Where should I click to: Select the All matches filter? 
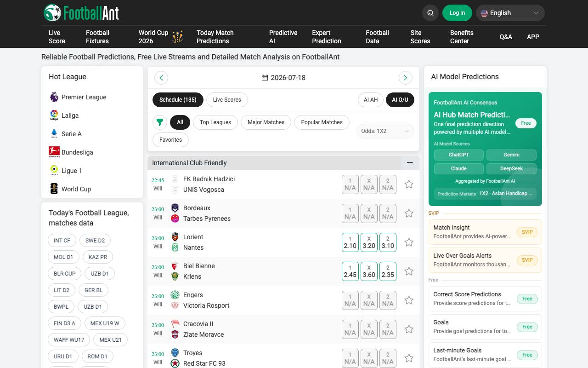180,122
